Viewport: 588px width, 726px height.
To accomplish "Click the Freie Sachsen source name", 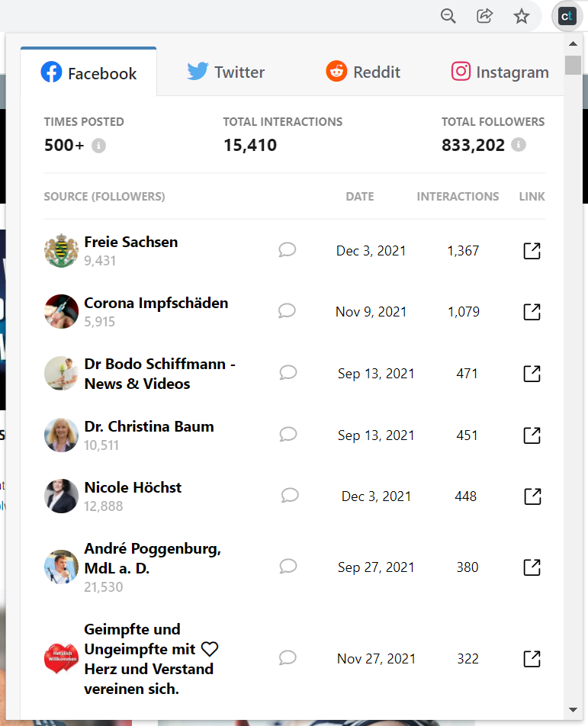I will pyautogui.click(x=131, y=242).
